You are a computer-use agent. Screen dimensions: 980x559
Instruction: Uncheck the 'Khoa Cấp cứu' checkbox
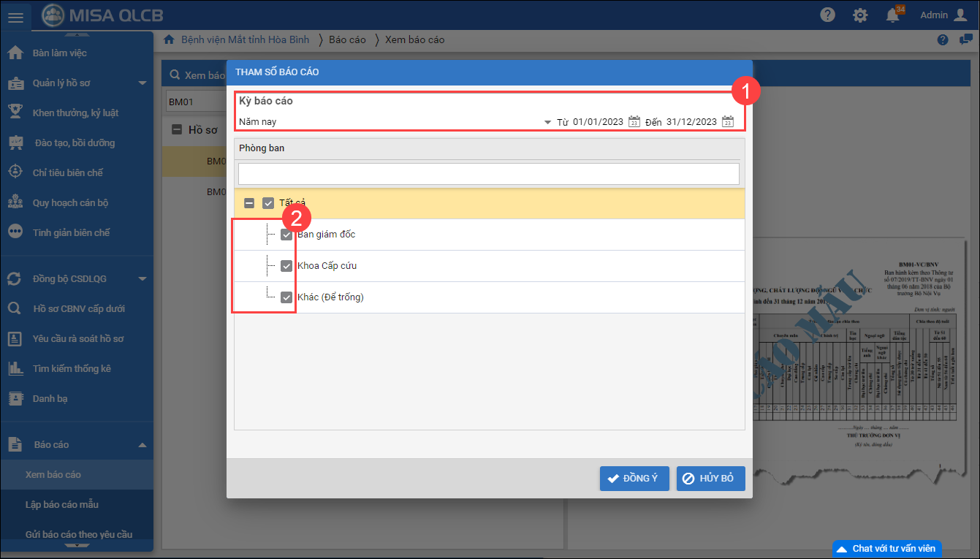pyautogui.click(x=286, y=266)
